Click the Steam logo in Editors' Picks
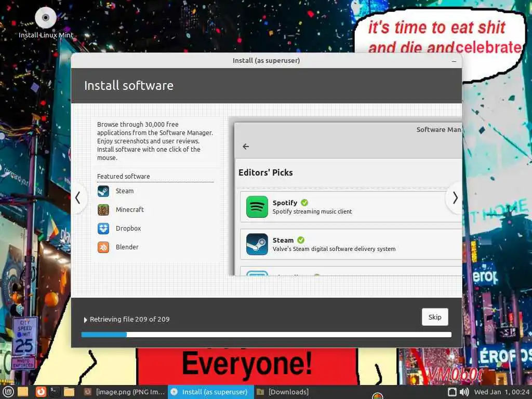Viewport: 532px width, 399px height. tap(257, 244)
